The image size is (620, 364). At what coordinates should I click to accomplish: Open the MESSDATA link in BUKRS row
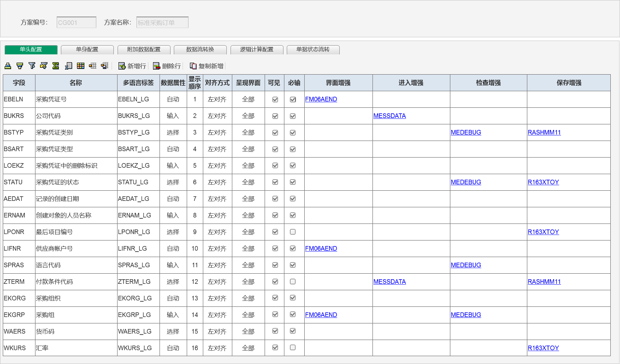coord(390,116)
